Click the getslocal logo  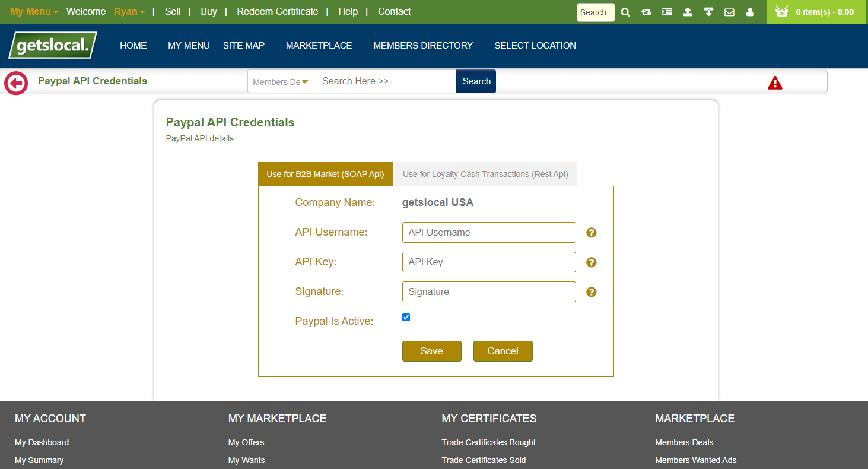tap(53, 45)
